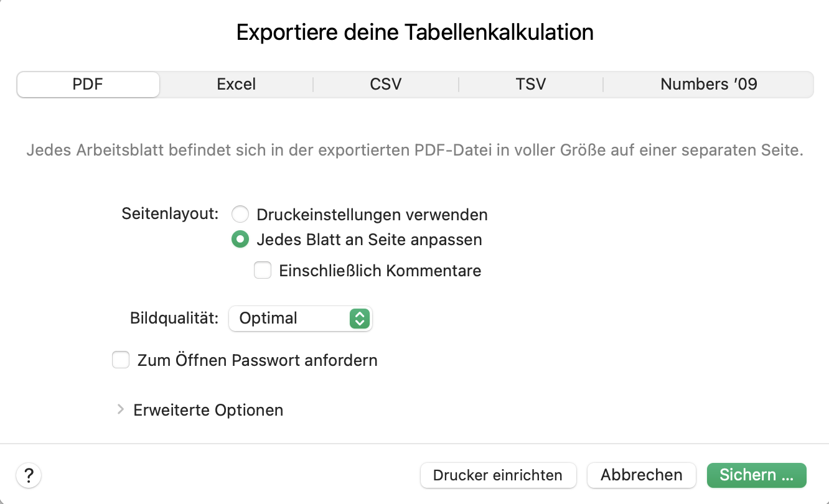Select 'Jedes Blatt an Seite anpassen' radio button

coord(240,240)
